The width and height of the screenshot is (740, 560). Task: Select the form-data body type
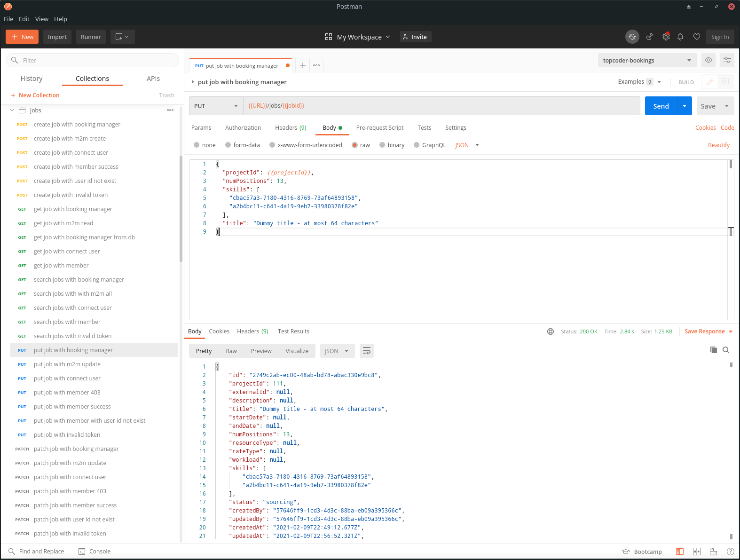click(x=243, y=145)
